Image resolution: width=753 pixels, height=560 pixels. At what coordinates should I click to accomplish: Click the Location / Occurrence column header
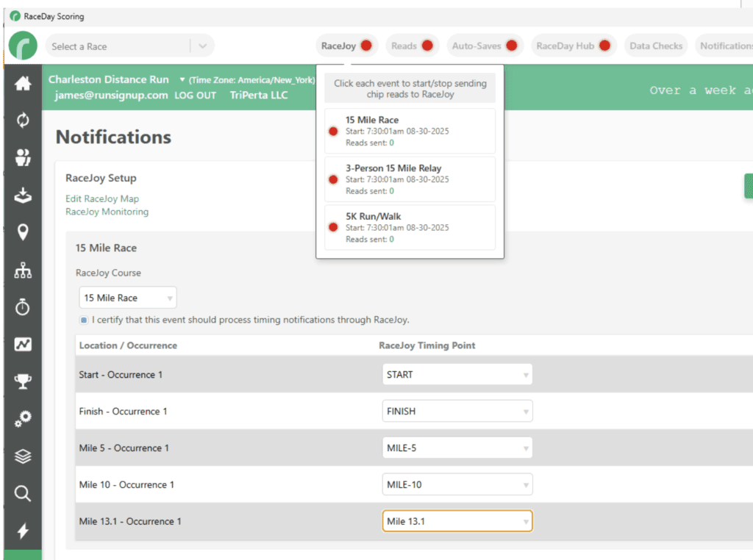(x=128, y=345)
